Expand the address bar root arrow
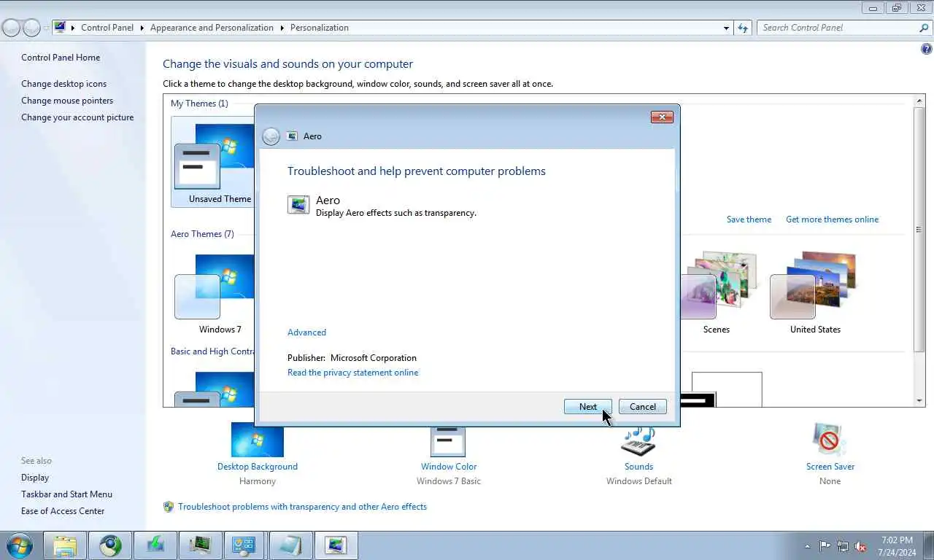 point(73,28)
